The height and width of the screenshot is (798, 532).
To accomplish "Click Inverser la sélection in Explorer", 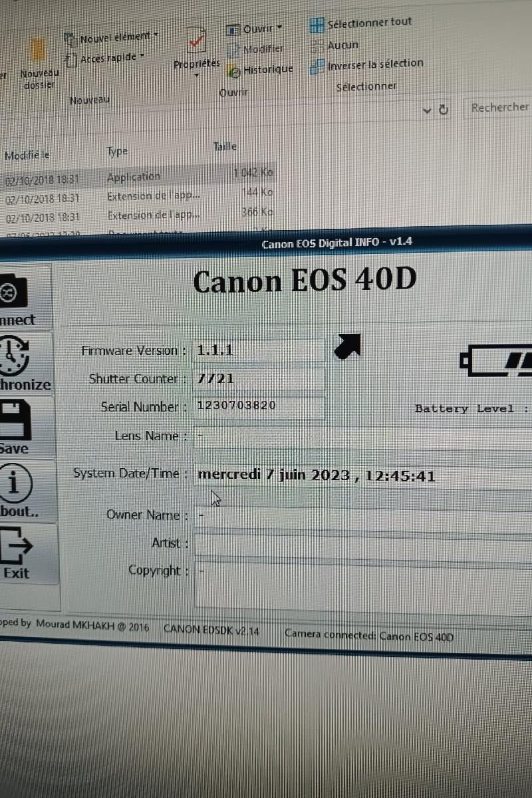I will (366, 65).
